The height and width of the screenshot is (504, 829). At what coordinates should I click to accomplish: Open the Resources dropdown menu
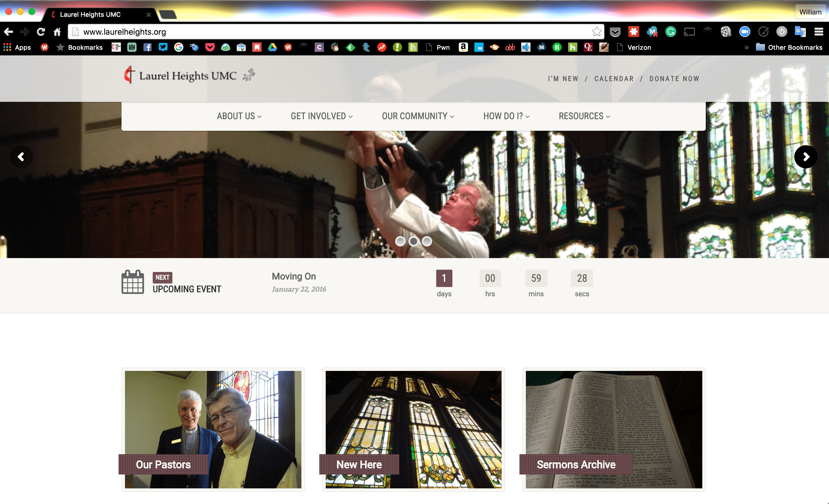pyautogui.click(x=584, y=116)
